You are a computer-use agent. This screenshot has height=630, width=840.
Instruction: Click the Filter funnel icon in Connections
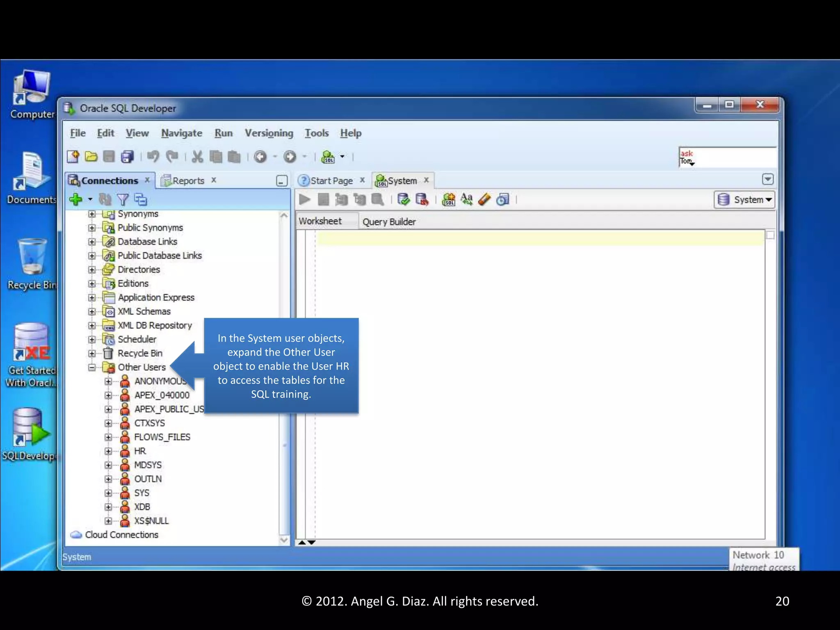pos(123,199)
